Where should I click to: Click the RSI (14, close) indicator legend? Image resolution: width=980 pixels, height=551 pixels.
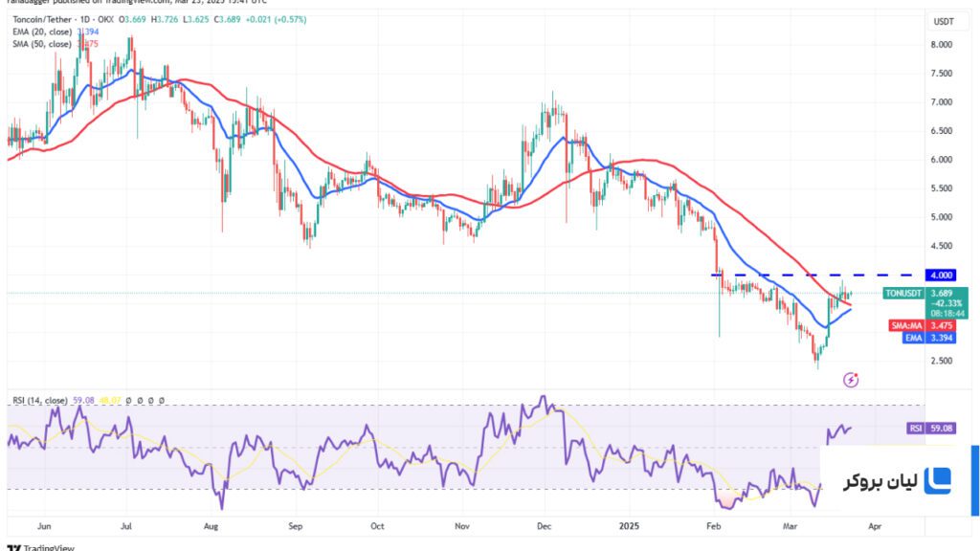(40, 401)
